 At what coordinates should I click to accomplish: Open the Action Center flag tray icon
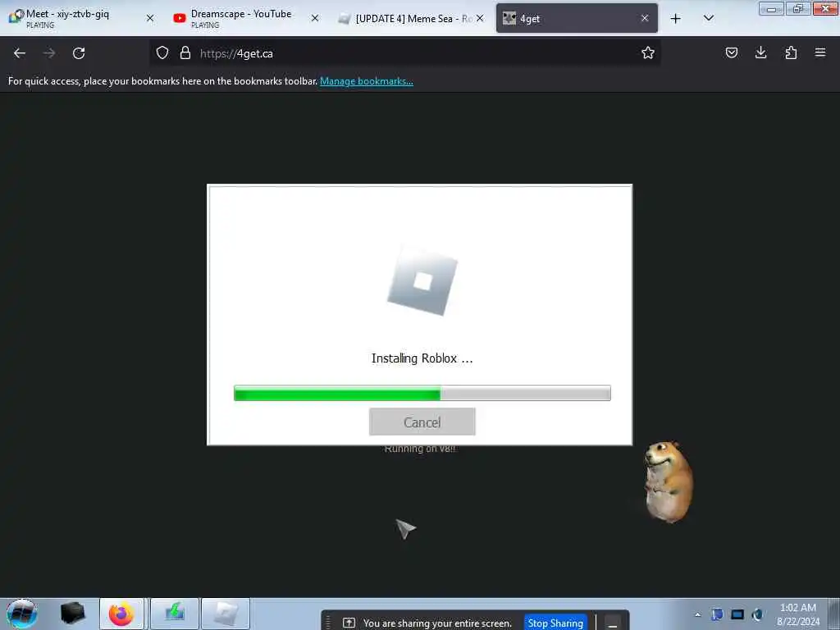(x=717, y=614)
